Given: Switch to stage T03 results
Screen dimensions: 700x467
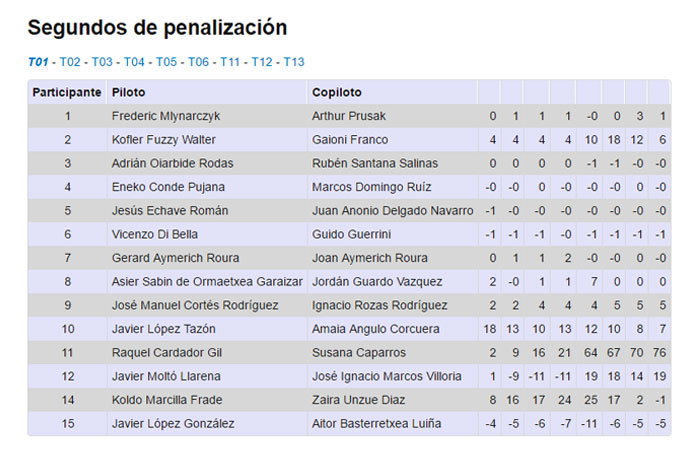Looking at the screenshot, I should click(102, 62).
